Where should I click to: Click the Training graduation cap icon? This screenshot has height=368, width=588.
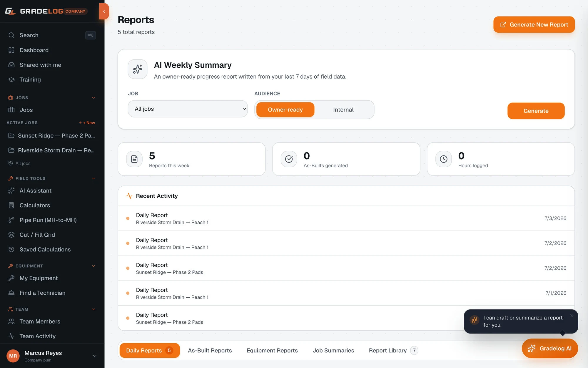tap(11, 79)
